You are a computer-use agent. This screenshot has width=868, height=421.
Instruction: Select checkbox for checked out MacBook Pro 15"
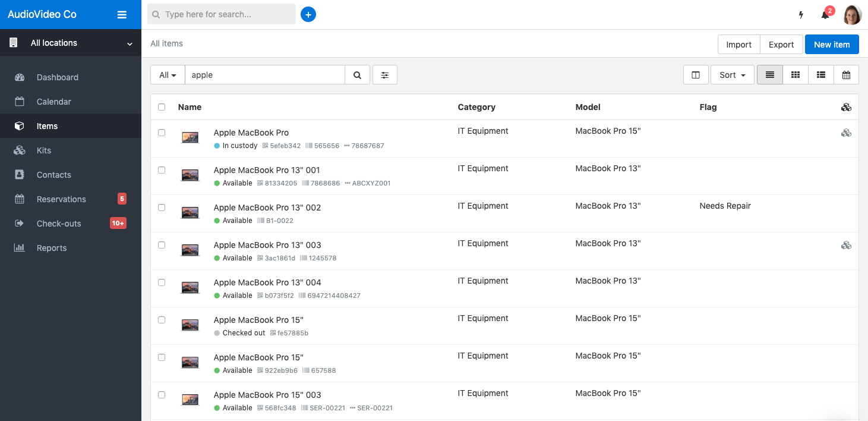click(x=162, y=320)
